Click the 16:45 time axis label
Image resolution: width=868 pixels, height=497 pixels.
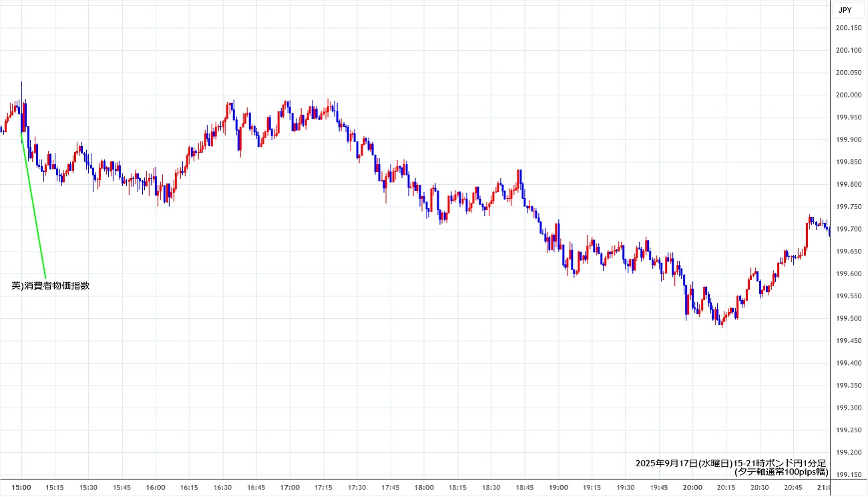click(x=256, y=488)
